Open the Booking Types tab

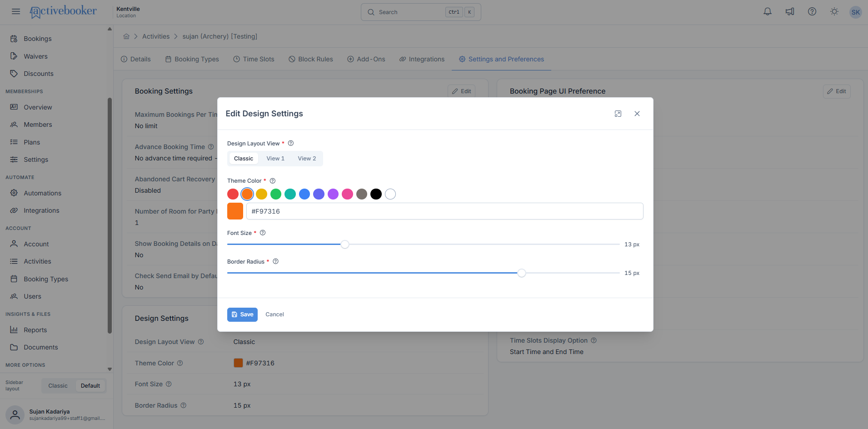(x=192, y=59)
